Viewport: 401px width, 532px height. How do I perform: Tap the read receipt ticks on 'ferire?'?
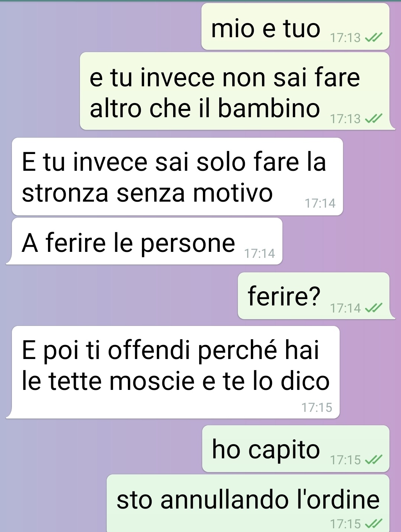coord(373,308)
